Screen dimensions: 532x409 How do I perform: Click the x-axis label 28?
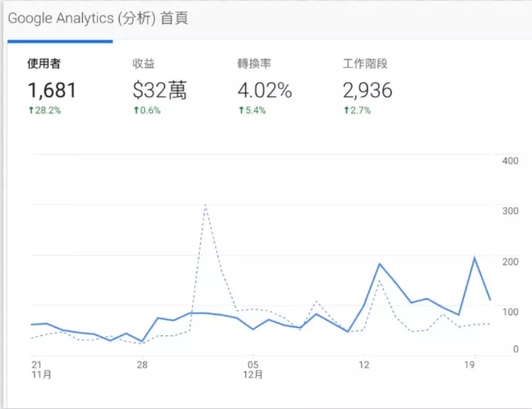(142, 365)
